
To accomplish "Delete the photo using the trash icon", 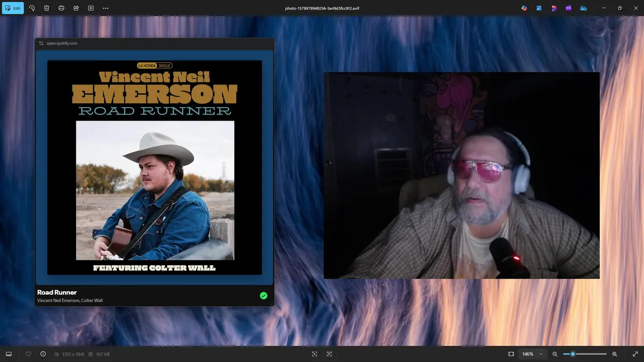I will coord(46,8).
